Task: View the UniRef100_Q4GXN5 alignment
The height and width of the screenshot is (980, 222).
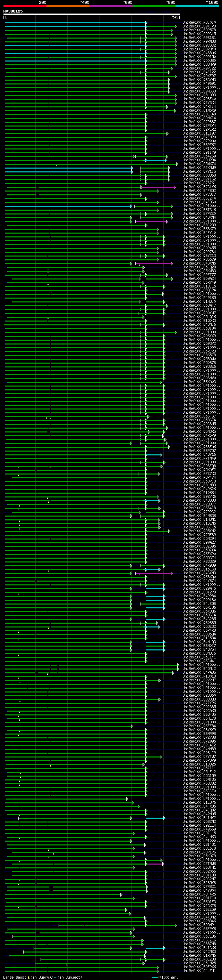Action: click(199, 263)
